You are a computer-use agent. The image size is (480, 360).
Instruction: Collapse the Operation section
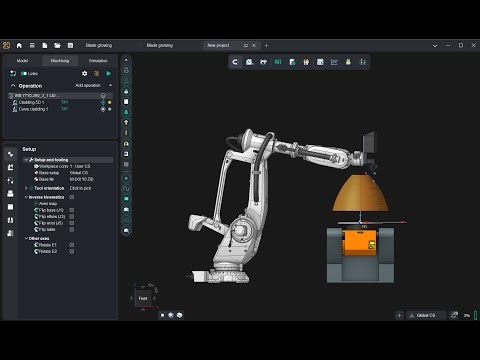13,86
